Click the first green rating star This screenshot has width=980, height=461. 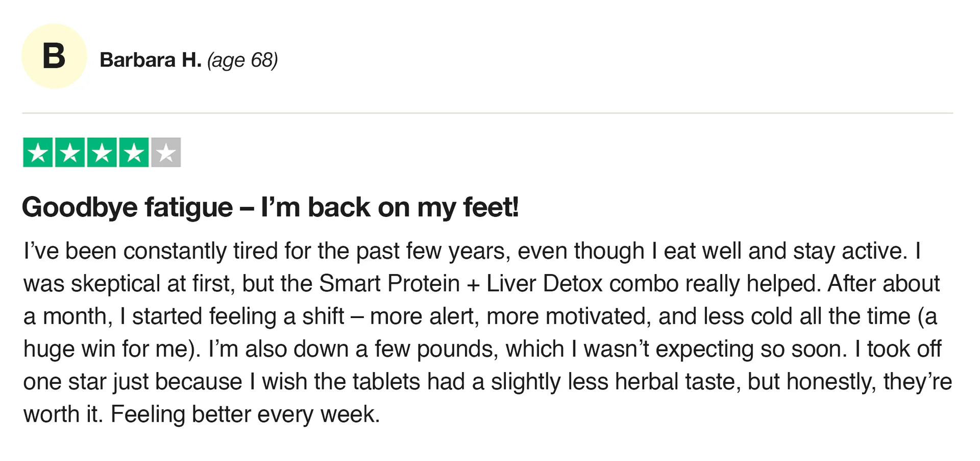(x=38, y=152)
